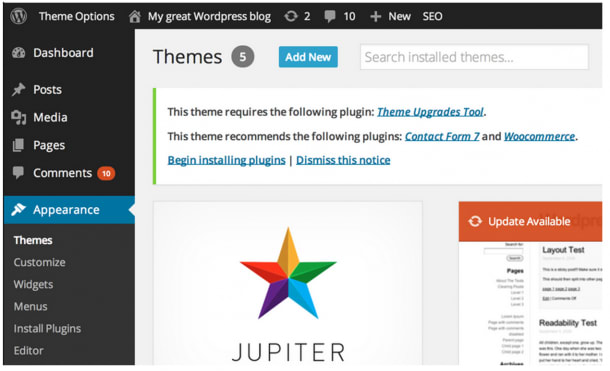Click the comments count 10 in admin bar
Viewport: 610px width, 371px height.
click(x=349, y=16)
